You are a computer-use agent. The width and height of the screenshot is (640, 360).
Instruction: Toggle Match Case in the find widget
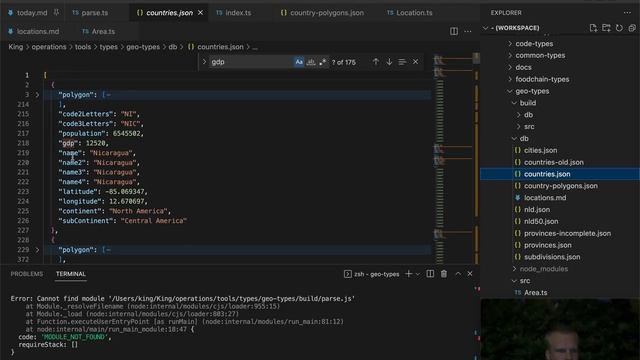coord(299,62)
